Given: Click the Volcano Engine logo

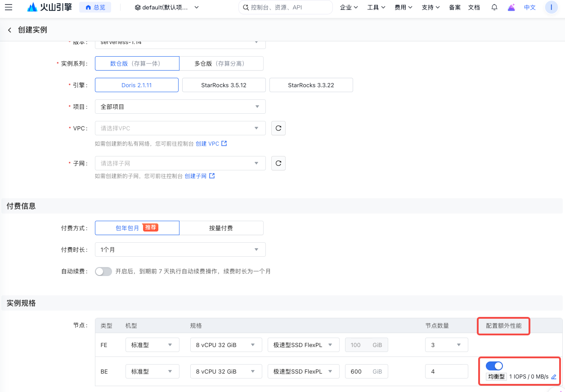Looking at the screenshot, I should (x=49, y=7).
